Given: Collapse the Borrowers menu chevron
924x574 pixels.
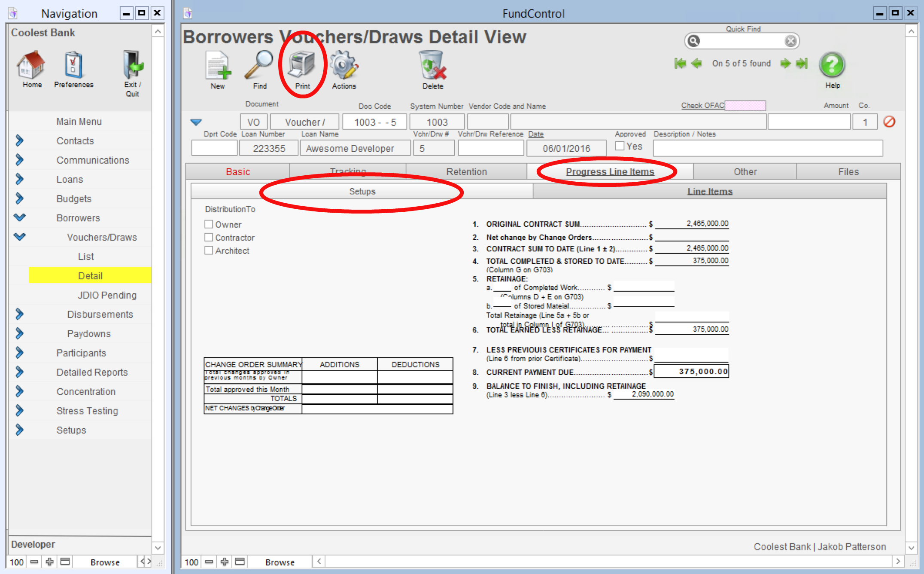Looking at the screenshot, I should (20, 217).
